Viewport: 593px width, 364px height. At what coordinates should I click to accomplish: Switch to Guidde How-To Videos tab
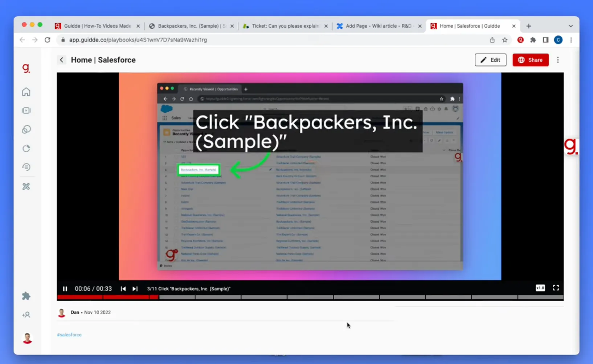tap(97, 26)
